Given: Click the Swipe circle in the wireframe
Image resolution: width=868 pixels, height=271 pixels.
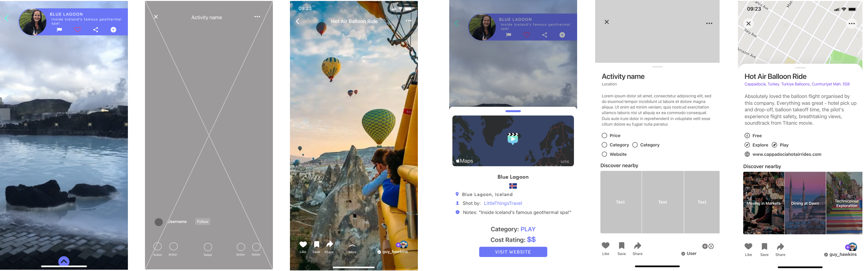Looking at the screenshot, I should 208,247.
